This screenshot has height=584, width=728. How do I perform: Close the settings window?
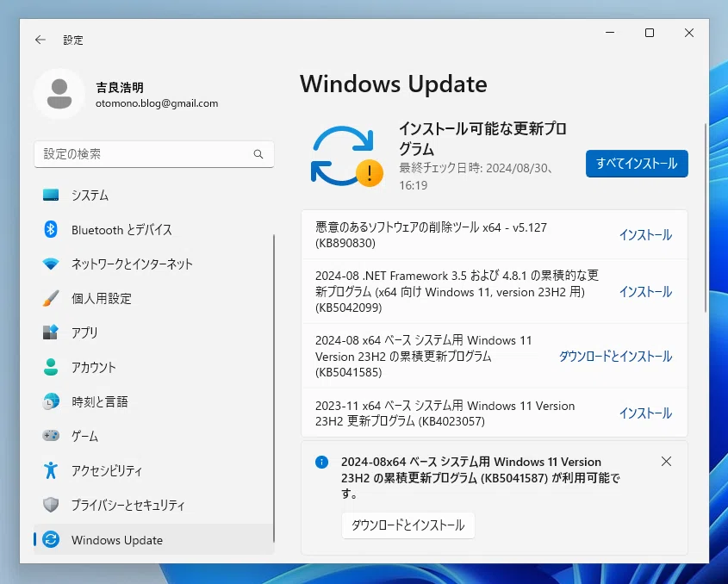click(689, 33)
